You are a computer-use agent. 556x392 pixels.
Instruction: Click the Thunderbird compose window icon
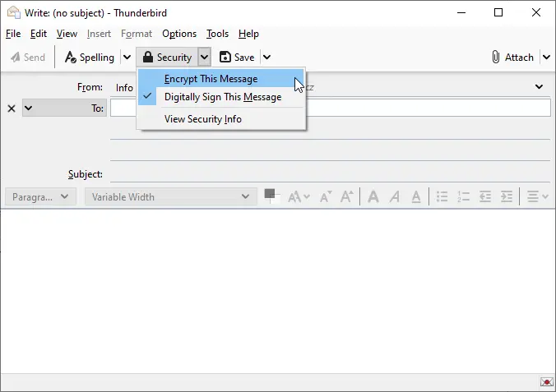pos(14,12)
